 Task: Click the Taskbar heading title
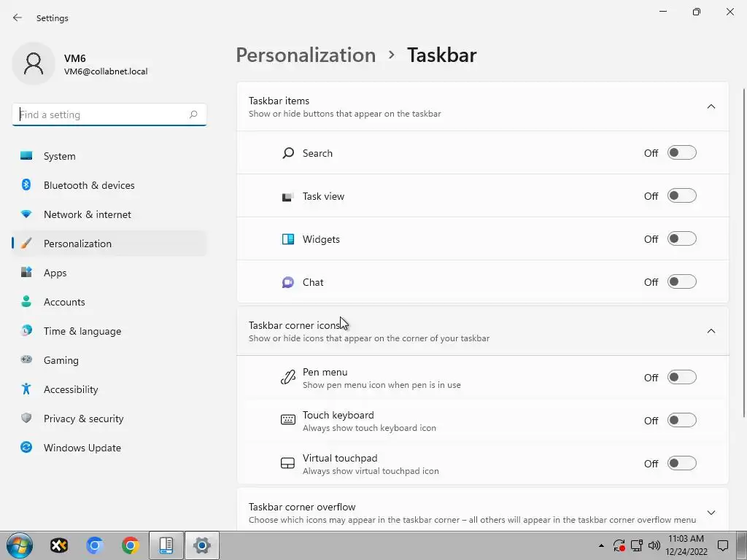pyautogui.click(x=441, y=55)
